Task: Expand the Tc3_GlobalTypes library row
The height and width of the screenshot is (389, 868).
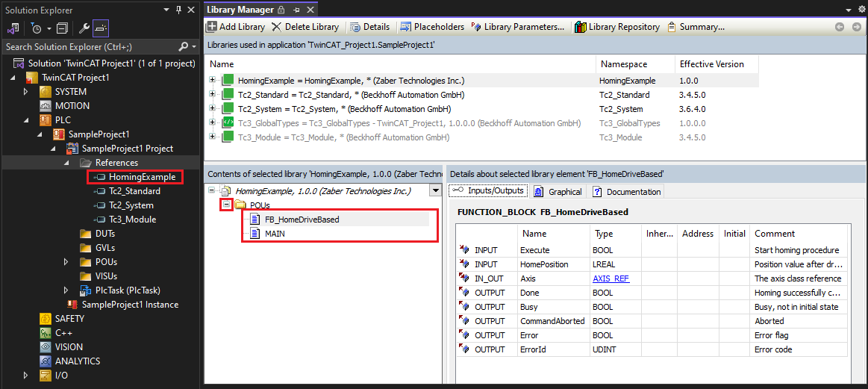Action: [213, 123]
